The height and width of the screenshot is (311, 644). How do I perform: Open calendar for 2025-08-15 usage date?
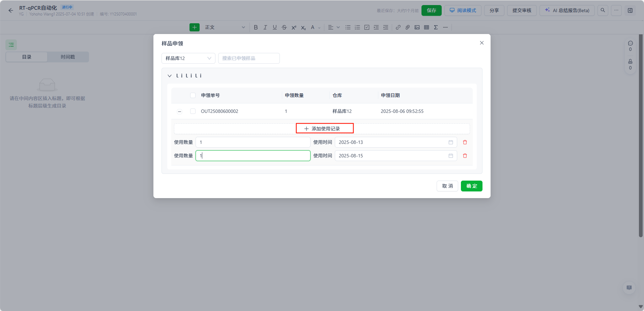coord(450,156)
